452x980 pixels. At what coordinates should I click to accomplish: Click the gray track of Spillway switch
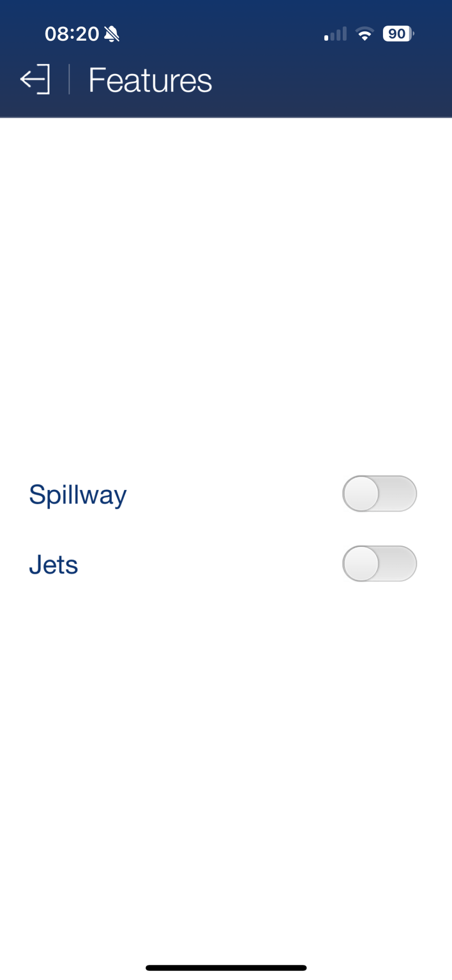(x=398, y=493)
